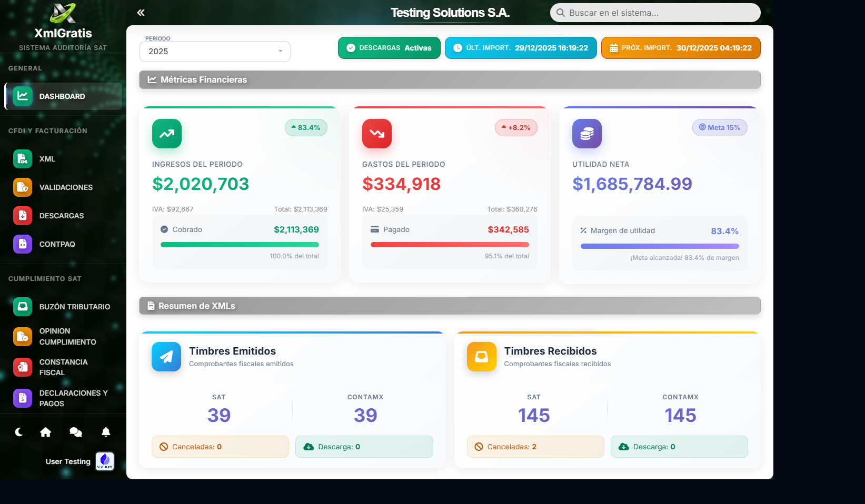Open the XML section under CFDI

tap(23, 159)
